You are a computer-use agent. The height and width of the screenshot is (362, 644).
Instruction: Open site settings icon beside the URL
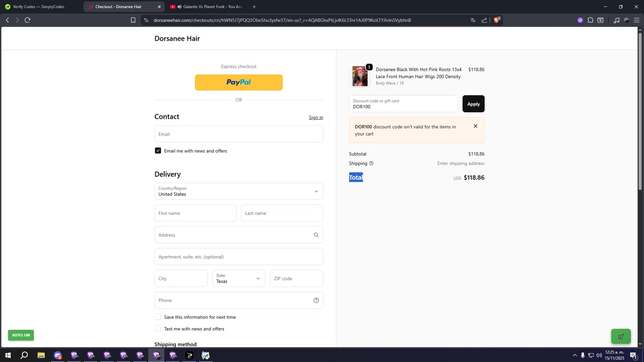[x=146, y=20]
